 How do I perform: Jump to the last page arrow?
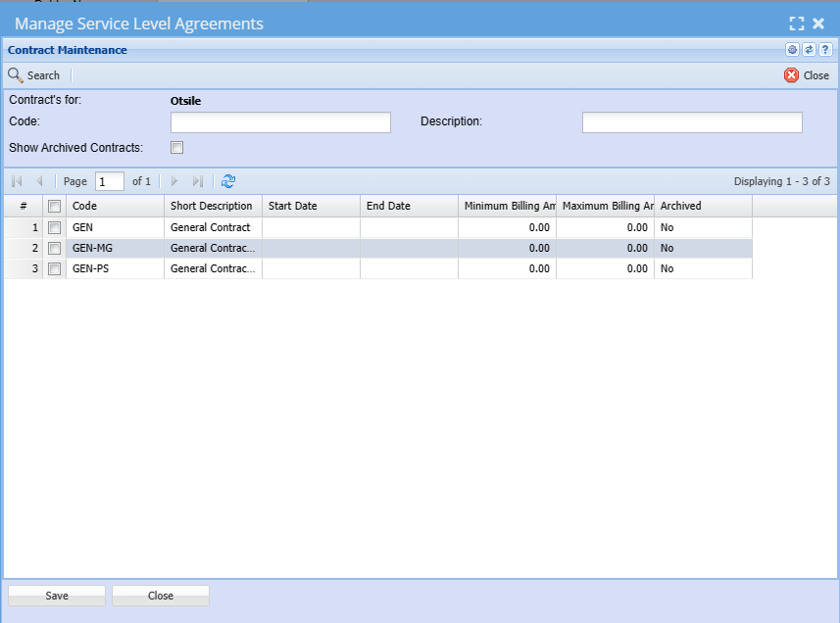[x=198, y=181]
